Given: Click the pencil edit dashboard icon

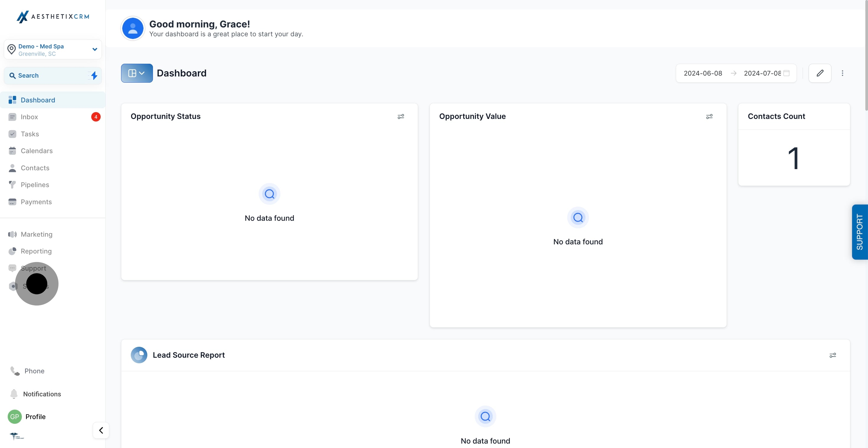Looking at the screenshot, I should [x=820, y=73].
